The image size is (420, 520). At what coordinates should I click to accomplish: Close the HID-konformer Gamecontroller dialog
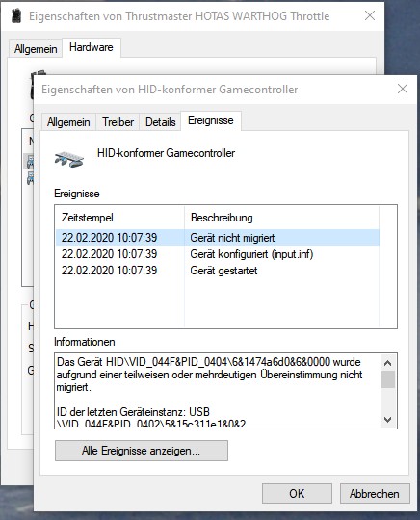pos(403,89)
